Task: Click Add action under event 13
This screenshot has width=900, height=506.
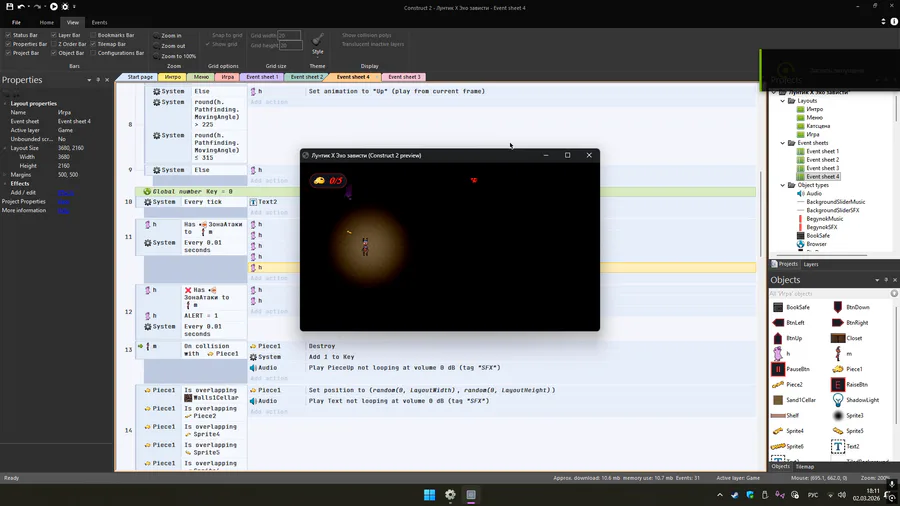Action: click(269, 379)
